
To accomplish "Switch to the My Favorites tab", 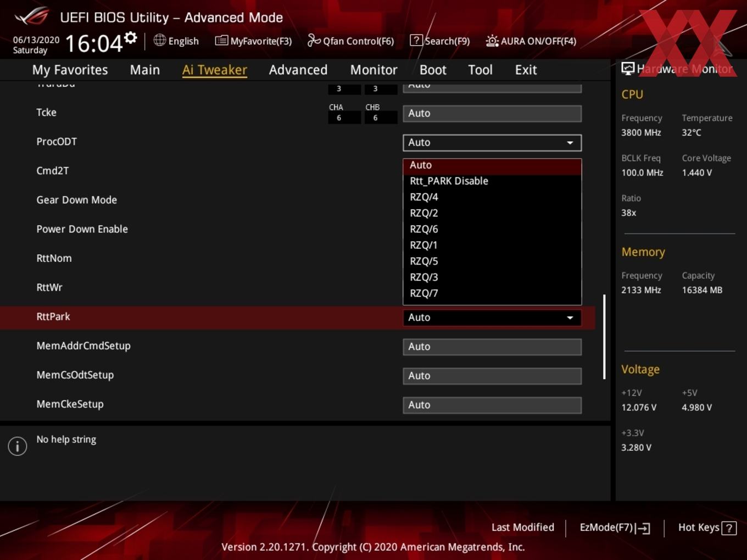I will pos(70,70).
